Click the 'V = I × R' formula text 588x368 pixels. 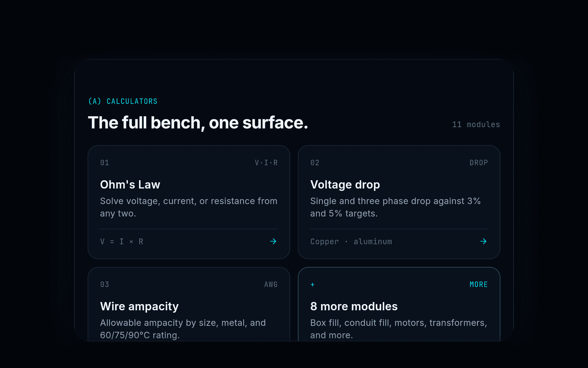pyautogui.click(x=122, y=242)
